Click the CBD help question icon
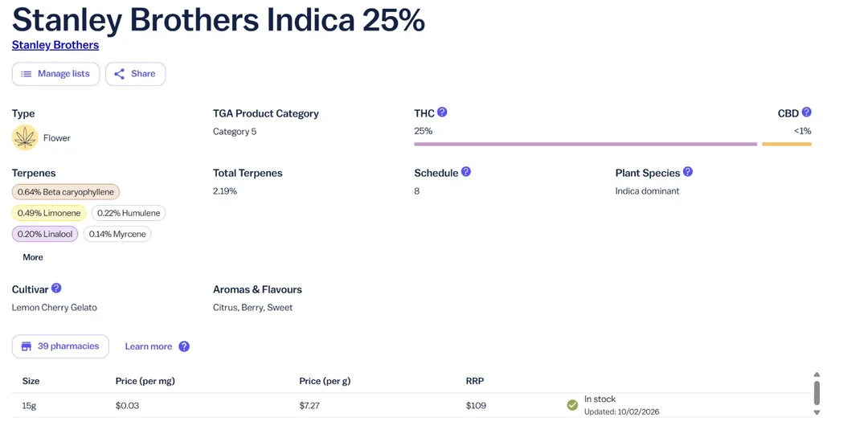 (x=806, y=113)
